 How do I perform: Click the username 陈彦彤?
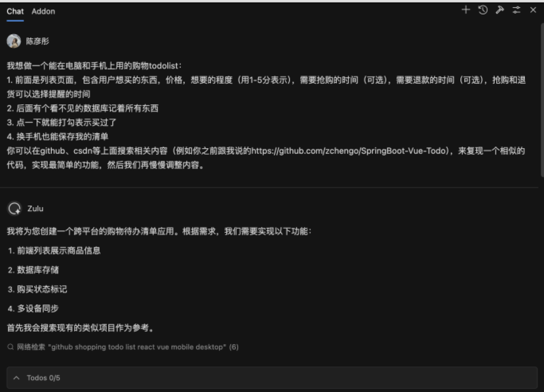[37, 41]
